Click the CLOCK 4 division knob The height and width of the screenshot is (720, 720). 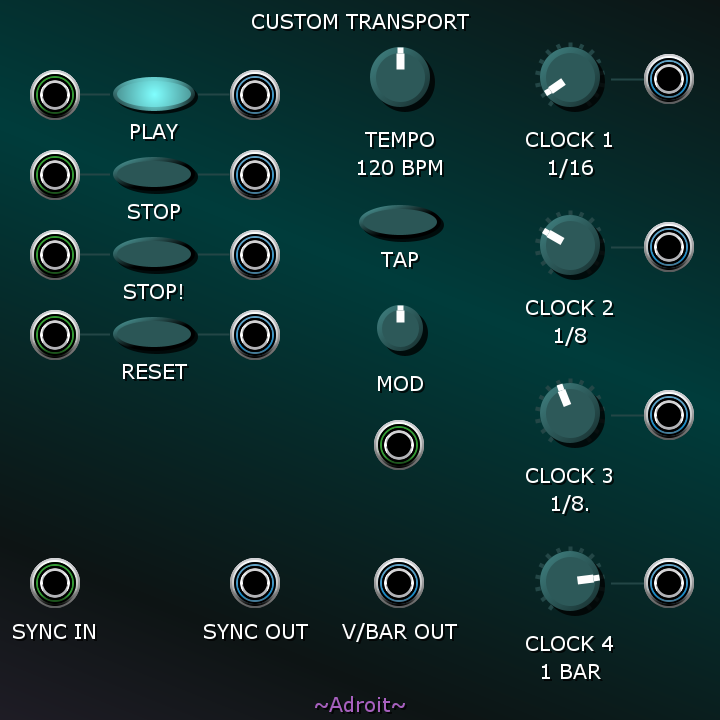(x=570, y=582)
